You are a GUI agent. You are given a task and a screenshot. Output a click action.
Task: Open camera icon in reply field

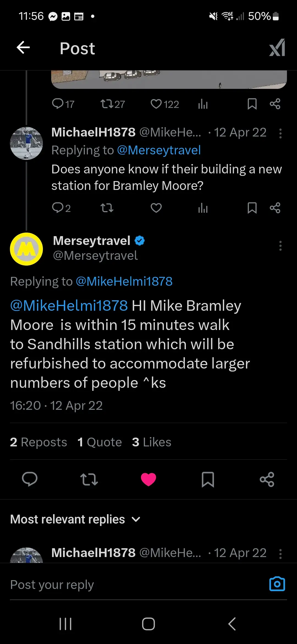tap(277, 584)
